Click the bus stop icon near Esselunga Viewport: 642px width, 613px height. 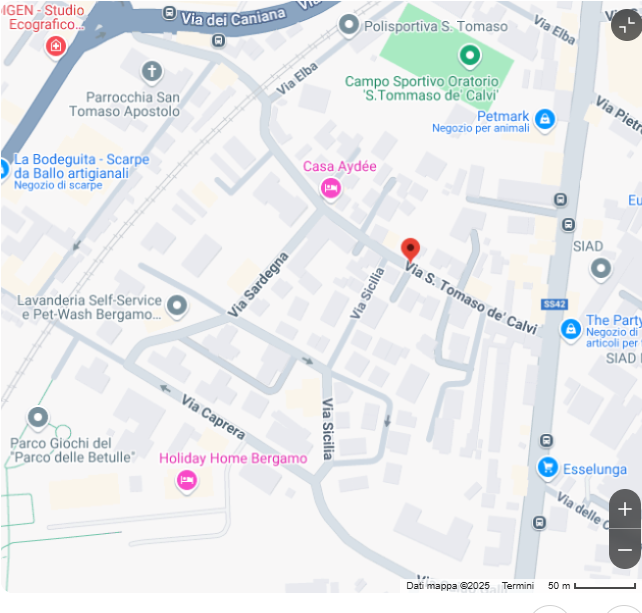pyautogui.click(x=546, y=441)
